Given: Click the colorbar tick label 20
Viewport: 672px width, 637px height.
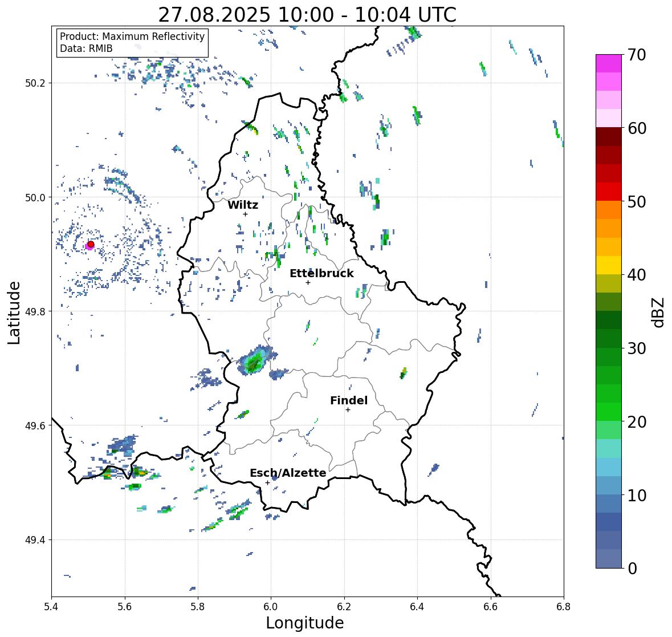Looking at the screenshot, I should (x=637, y=422).
